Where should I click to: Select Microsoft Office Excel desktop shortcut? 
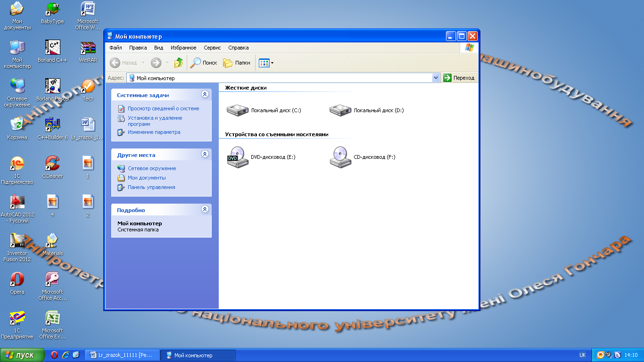pyautogui.click(x=52, y=326)
